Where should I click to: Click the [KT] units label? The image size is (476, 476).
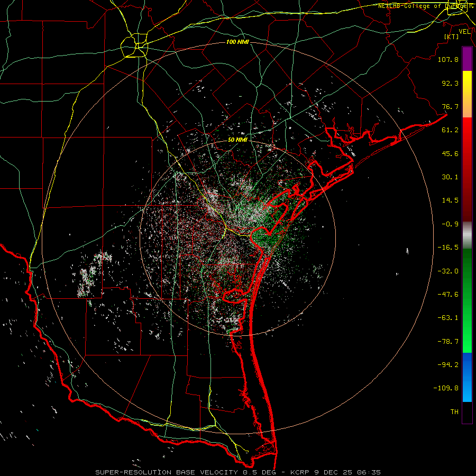point(452,36)
